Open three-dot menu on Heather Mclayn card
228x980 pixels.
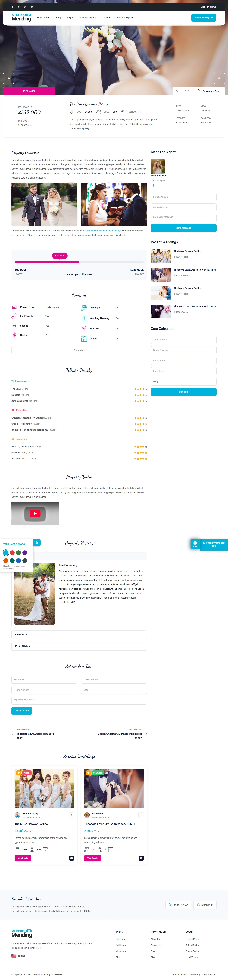point(71,815)
